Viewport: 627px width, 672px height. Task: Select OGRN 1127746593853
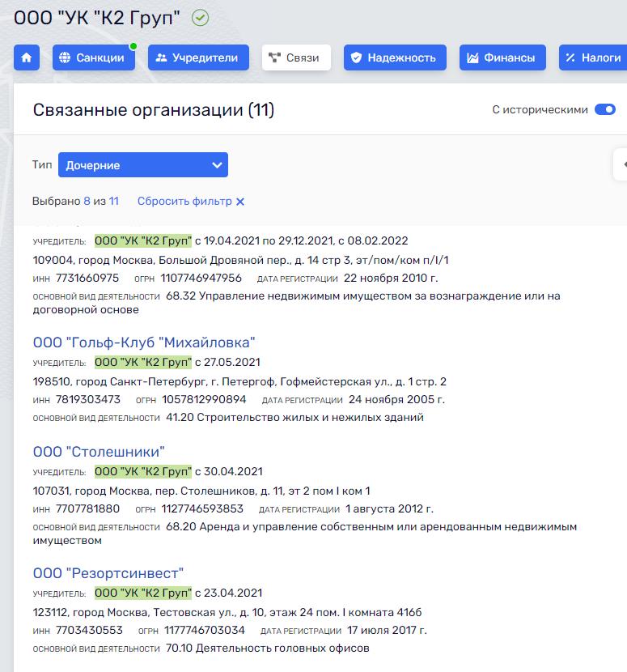(x=202, y=508)
